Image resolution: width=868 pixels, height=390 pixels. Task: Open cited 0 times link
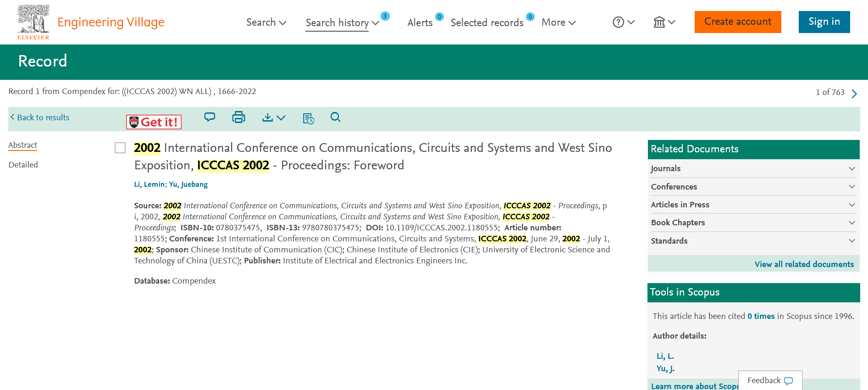761,316
